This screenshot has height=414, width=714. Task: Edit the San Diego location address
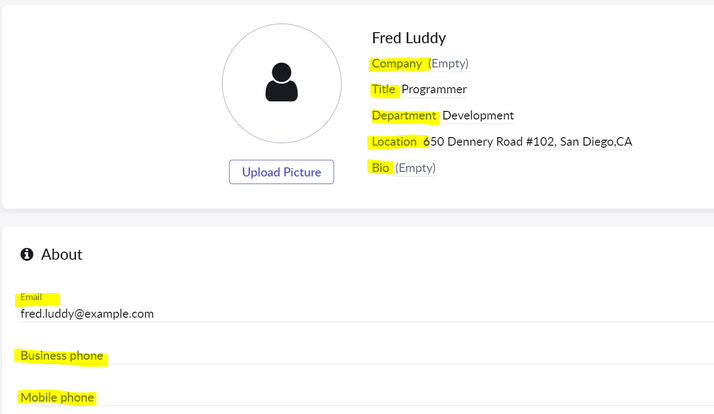pyautogui.click(x=528, y=142)
